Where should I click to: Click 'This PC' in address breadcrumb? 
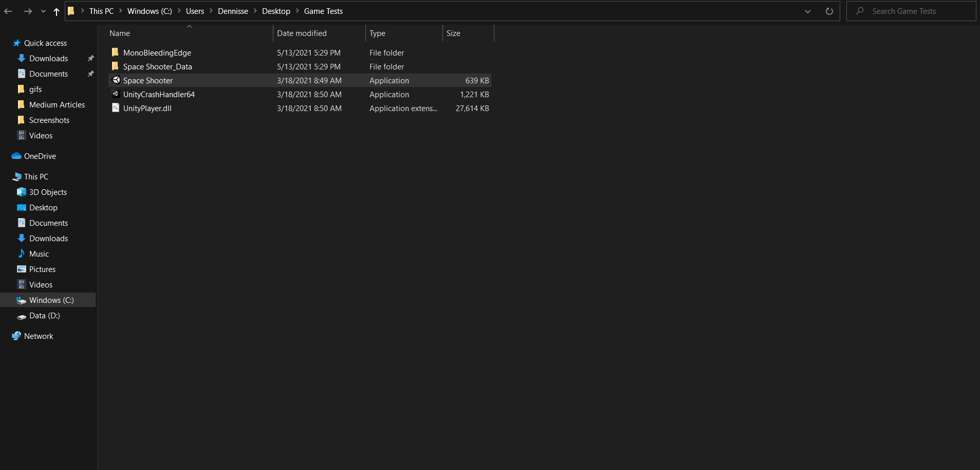click(x=101, y=11)
